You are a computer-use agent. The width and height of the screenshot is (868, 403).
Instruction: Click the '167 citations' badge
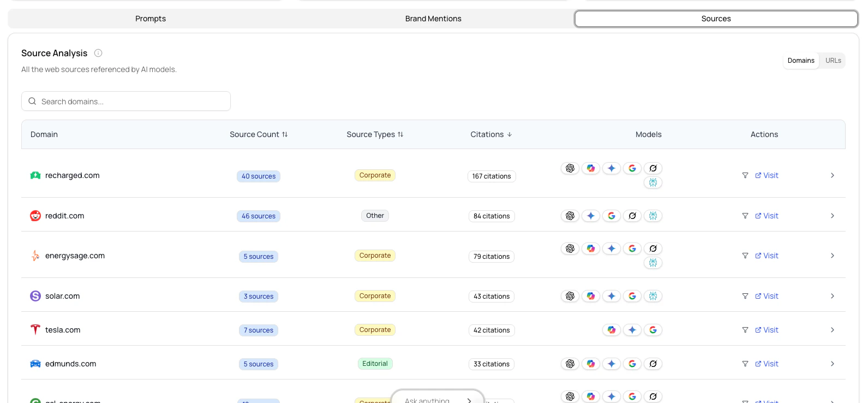(492, 176)
